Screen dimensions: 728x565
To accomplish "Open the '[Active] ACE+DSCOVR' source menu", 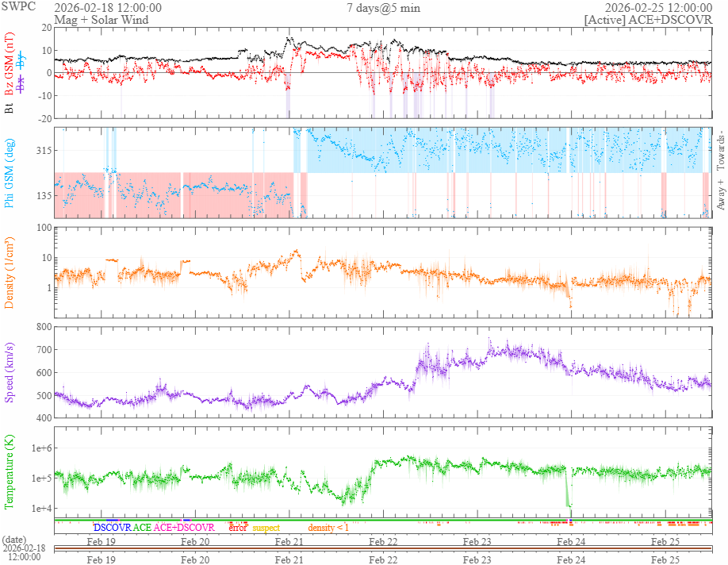I will coord(648,20).
